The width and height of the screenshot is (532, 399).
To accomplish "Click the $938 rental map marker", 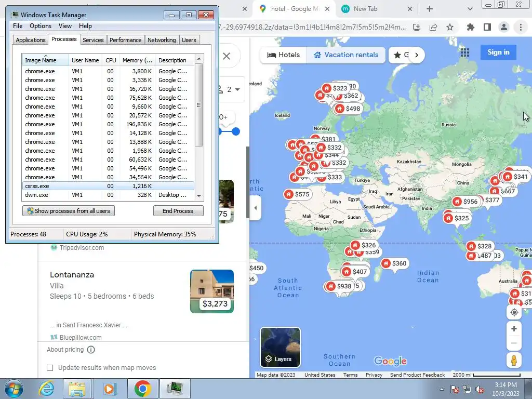I will (x=339, y=286).
